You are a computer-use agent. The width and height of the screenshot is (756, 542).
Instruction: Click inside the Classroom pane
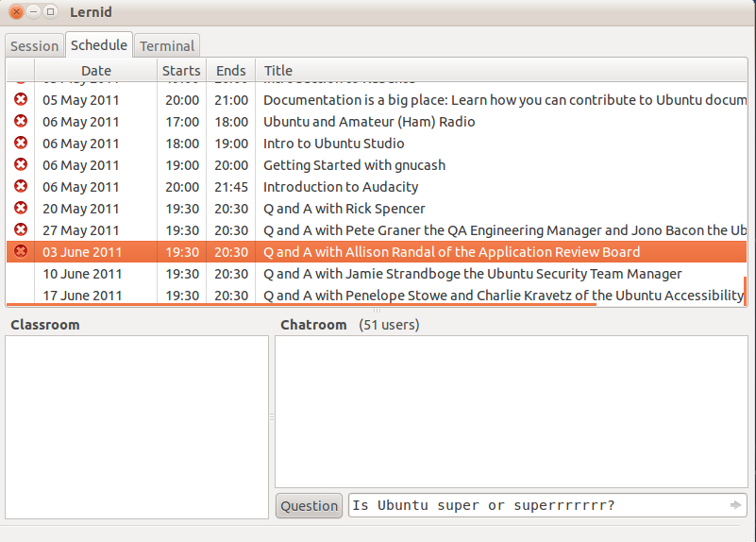tap(137, 427)
